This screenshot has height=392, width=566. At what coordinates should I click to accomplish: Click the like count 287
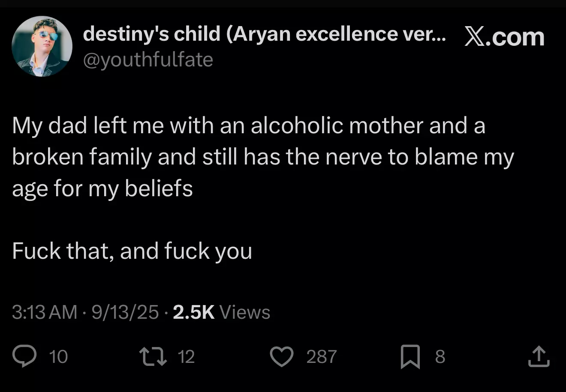[322, 357]
